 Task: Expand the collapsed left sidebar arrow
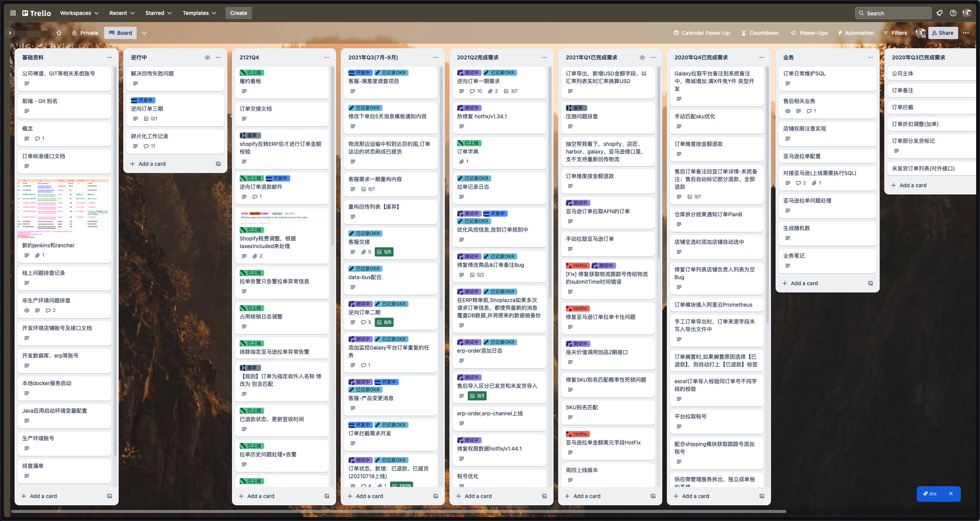click(10, 33)
